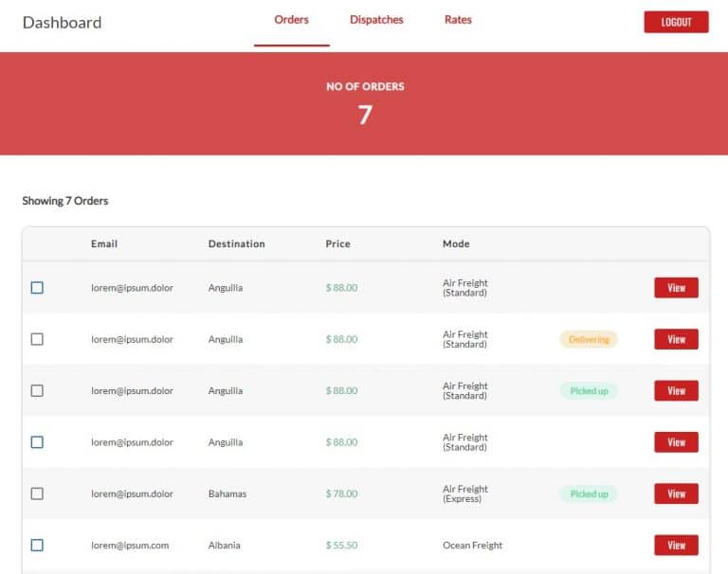Click the Price column header
This screenshot has height=574, width=728.
[x=337, y=244]
